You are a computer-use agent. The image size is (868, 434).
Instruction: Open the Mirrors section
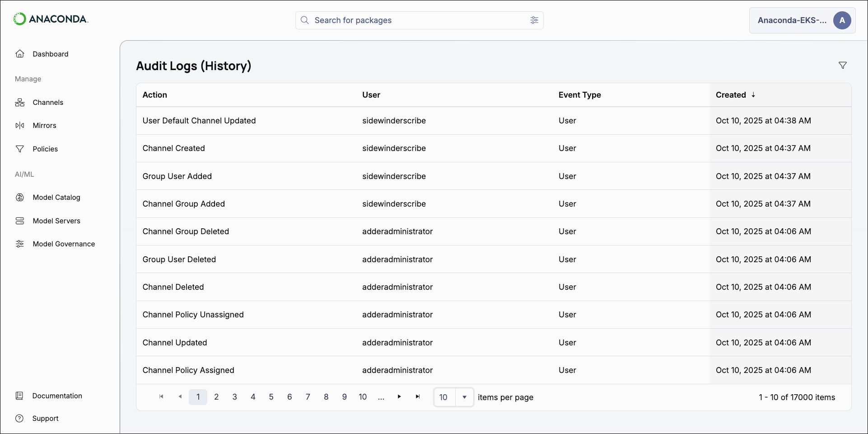[44, 125]
